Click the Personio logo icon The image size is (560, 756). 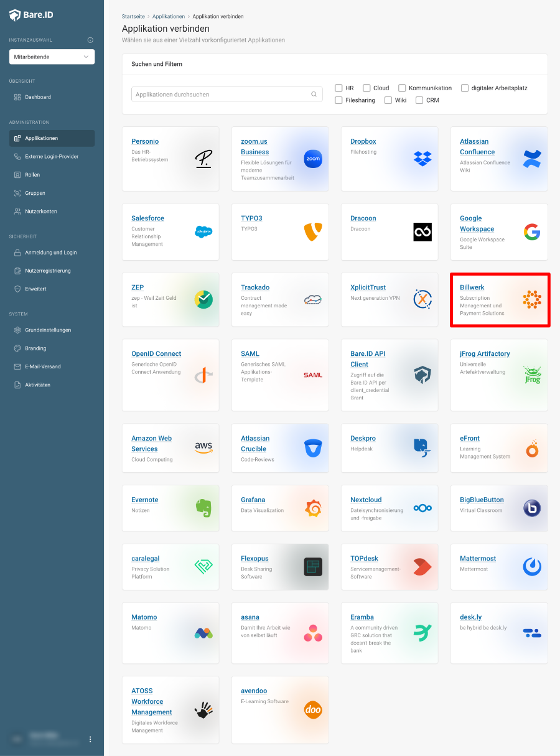[203, 159]
